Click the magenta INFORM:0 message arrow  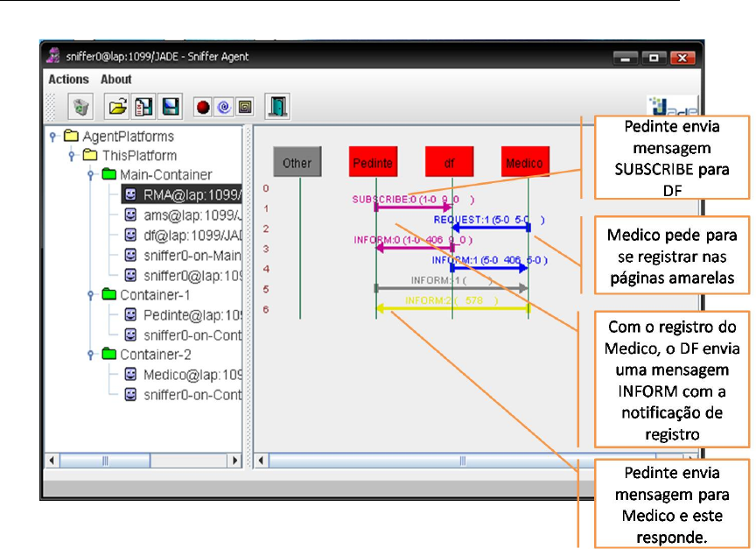(414, 248)
